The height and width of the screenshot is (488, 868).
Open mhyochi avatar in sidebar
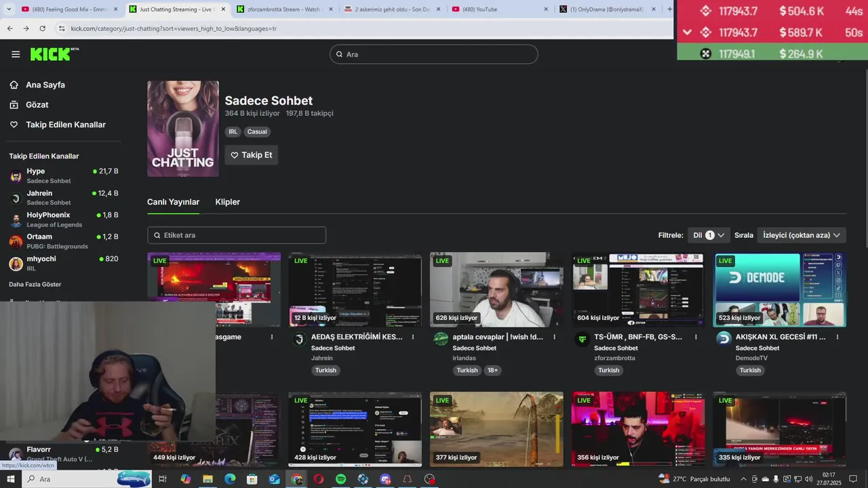point(16,264)
